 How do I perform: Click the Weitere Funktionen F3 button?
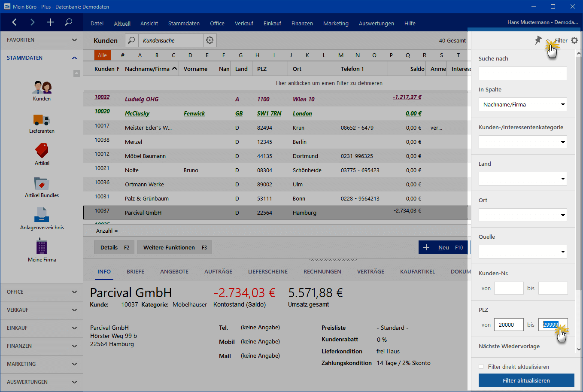pyautogui.click(x=174, y=248)
